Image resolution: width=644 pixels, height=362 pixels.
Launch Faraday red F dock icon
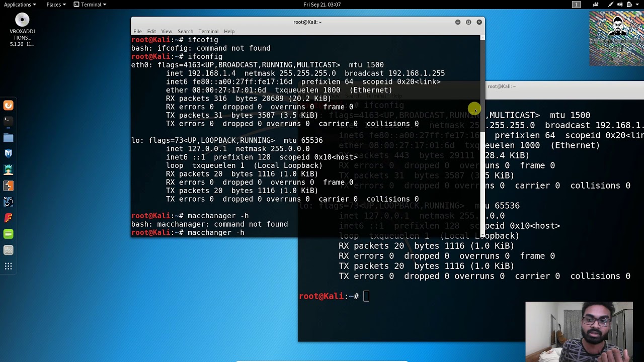click(8, 218)
